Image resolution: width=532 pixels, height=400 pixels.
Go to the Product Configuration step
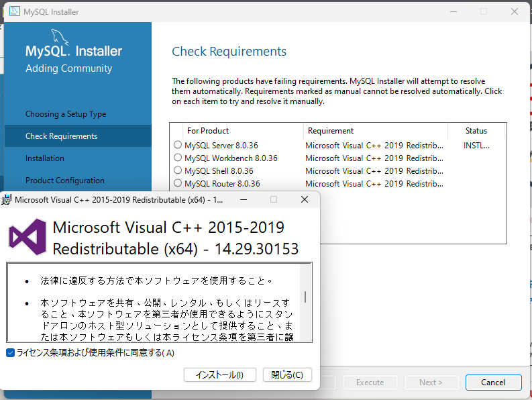point(65,181)
